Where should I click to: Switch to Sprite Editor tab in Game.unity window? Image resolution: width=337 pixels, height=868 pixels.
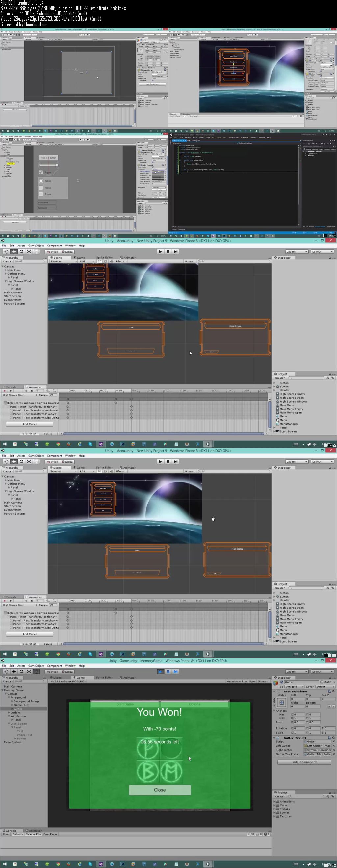pos(104,678)
